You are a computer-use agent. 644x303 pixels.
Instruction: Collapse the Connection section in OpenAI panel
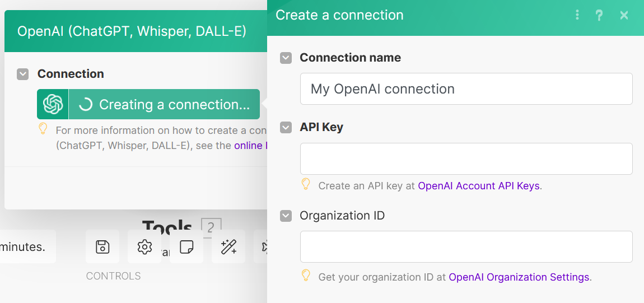[x=22, y=74]
